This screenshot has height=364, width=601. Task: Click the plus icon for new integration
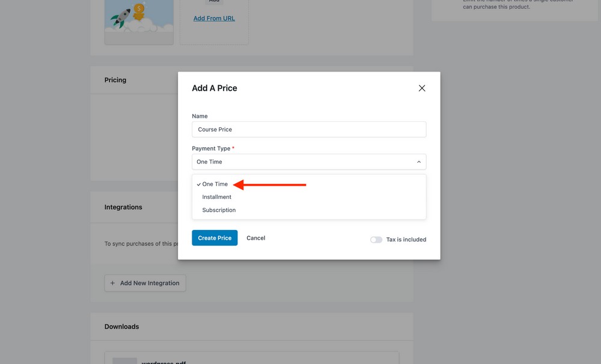(x=112, y=283)
